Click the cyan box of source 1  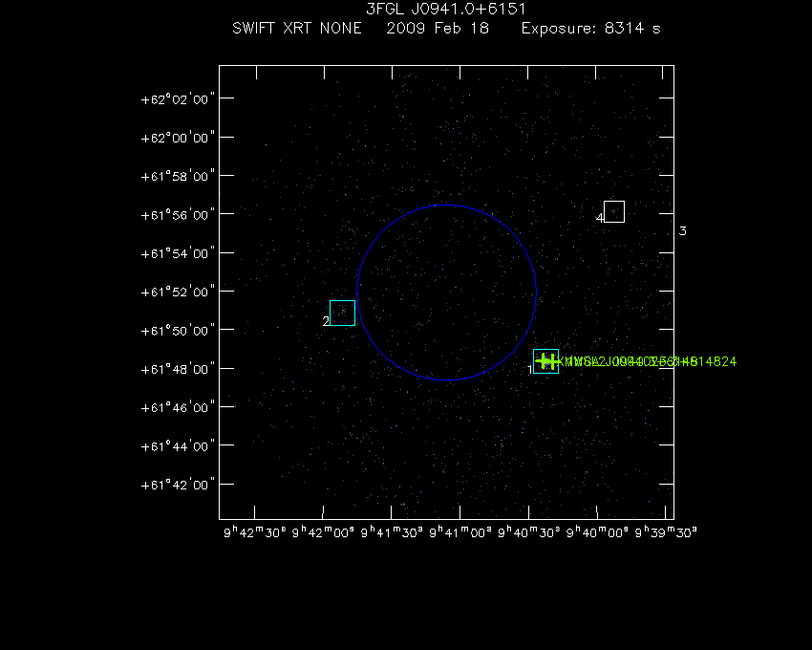click(x=545, y=361)
